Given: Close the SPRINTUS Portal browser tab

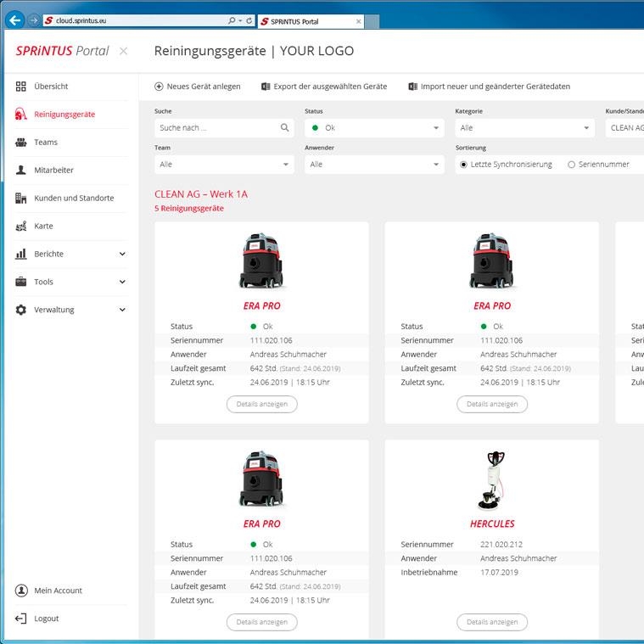Looking at the screenshot, I should click(359, 21).
